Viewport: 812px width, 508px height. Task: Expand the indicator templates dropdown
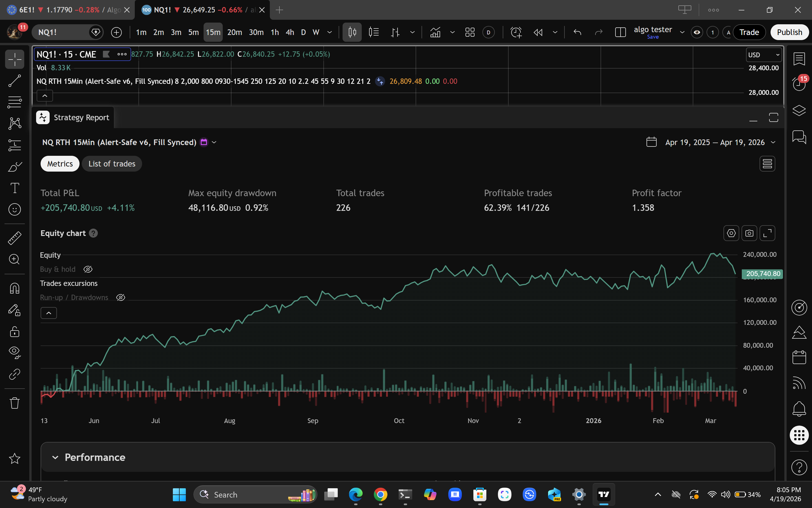[452, 32]
